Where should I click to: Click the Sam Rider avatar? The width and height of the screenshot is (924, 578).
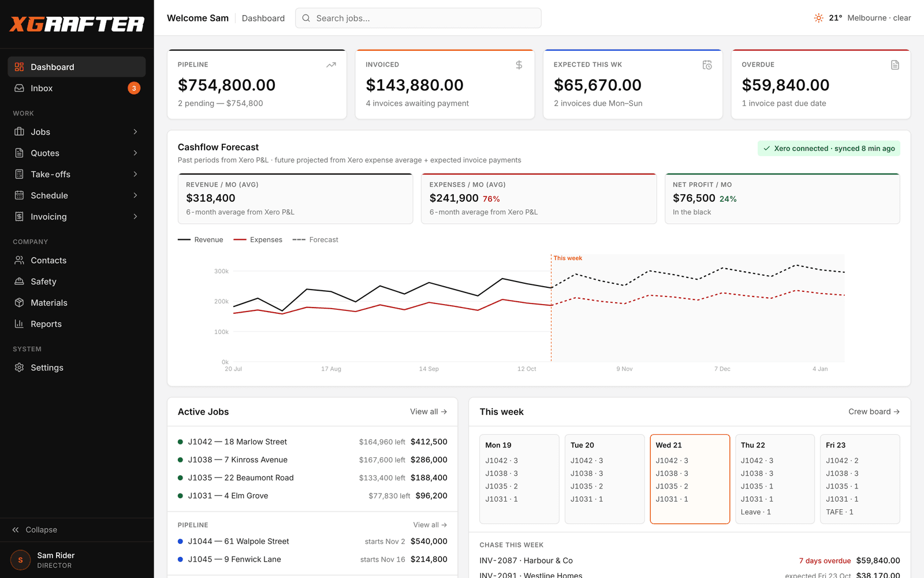20,560
